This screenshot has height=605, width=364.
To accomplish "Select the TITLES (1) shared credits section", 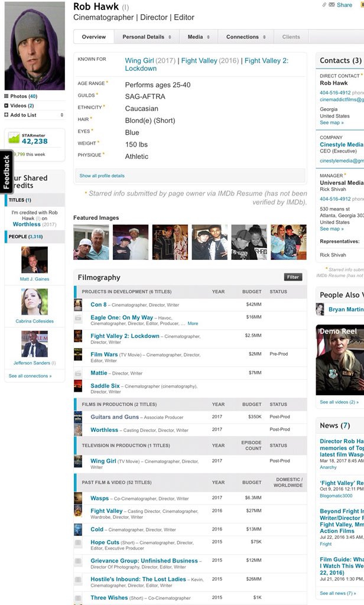I will [x=35, y=200].
